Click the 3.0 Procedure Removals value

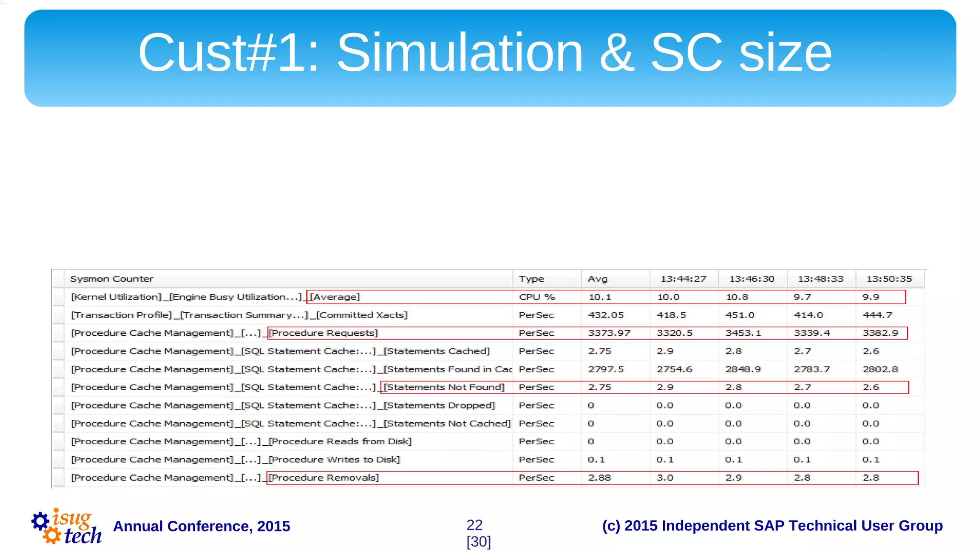(x=665, y=478)
